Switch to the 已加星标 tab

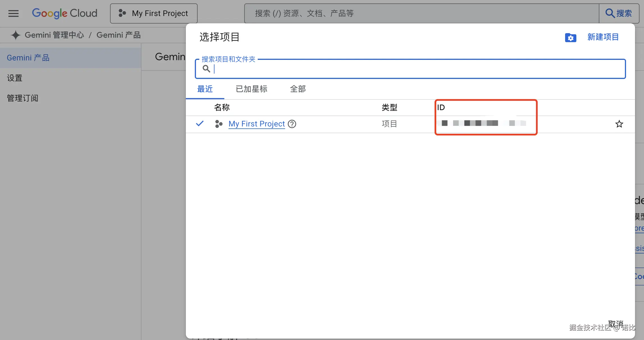pyautogui.click(x=251, y=89)
